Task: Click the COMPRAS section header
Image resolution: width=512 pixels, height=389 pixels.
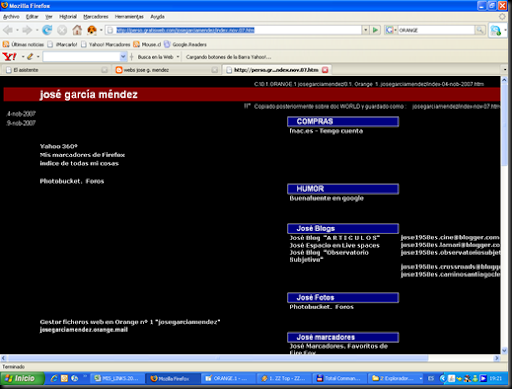Action: (343, 121)
